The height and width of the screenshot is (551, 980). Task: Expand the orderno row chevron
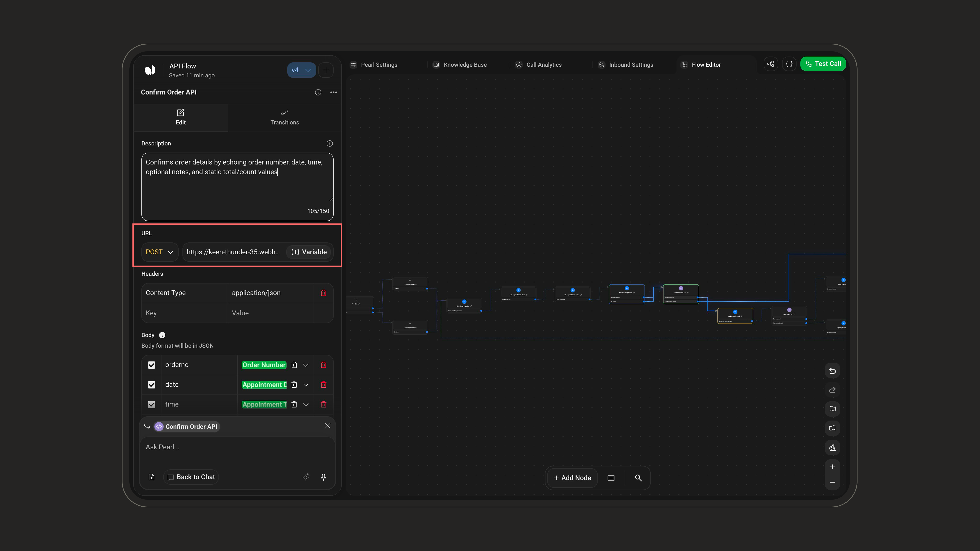305,365
